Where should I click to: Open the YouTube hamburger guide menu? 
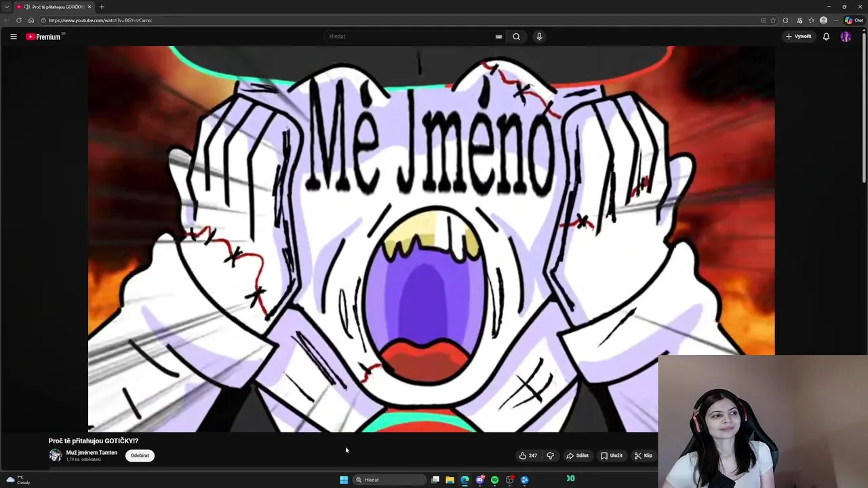tap(14, 37)
